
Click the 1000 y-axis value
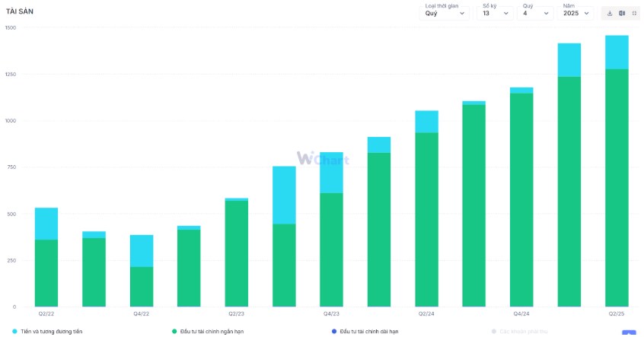[11, 121]
